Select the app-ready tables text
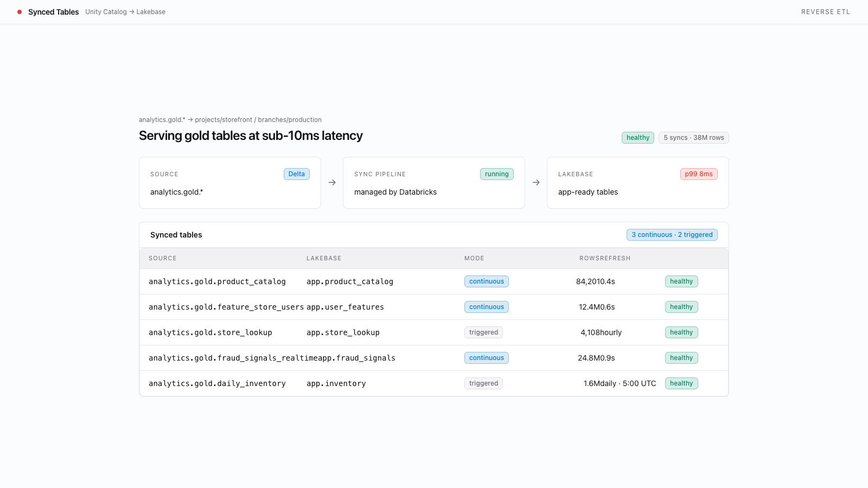Screen dimensions: 868x488 588,192
